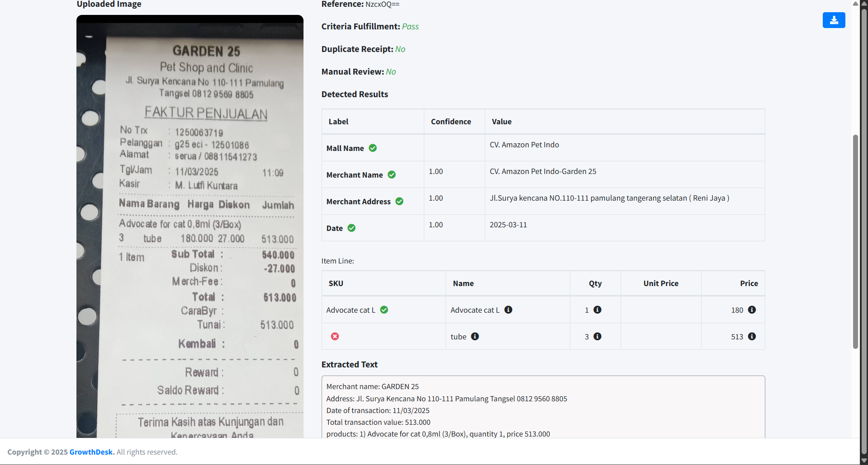Viewport: 868px width, 465px height.
Task: Click the blue download button
Action: (x=834, y=20)
